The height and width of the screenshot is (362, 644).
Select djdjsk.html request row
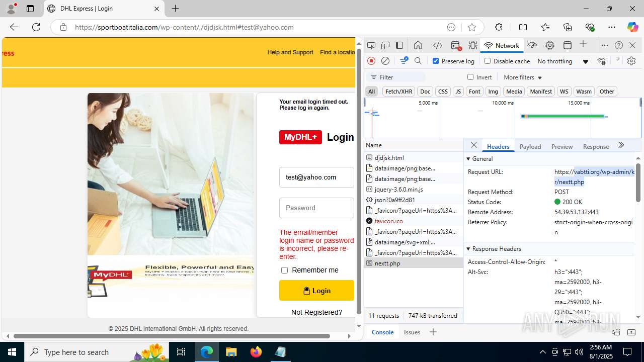coord(413,157)
